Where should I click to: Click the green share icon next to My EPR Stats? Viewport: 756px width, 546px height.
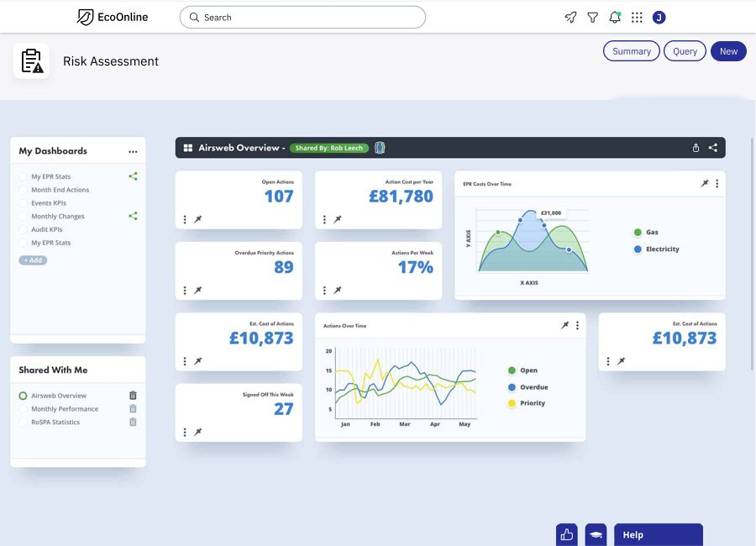tap(132, 176)
